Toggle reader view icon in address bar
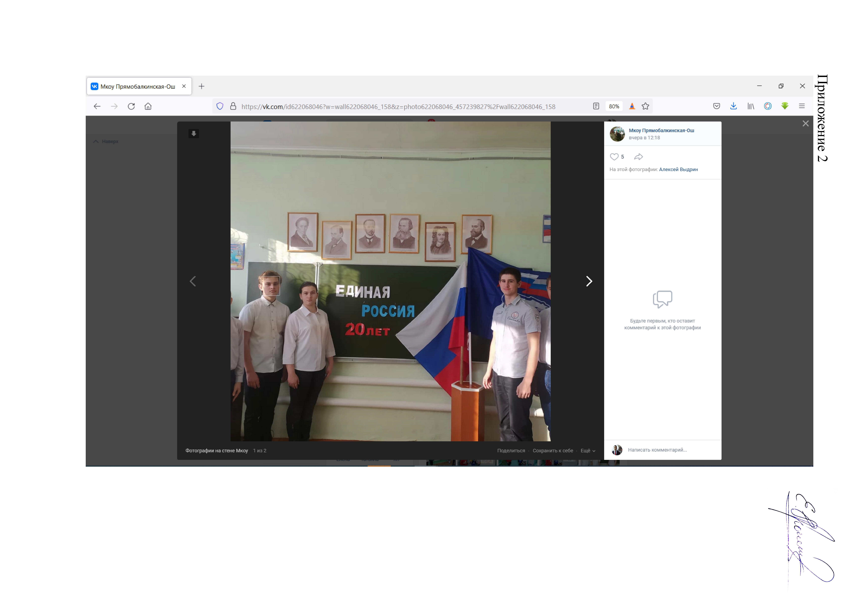 point(596,106)
